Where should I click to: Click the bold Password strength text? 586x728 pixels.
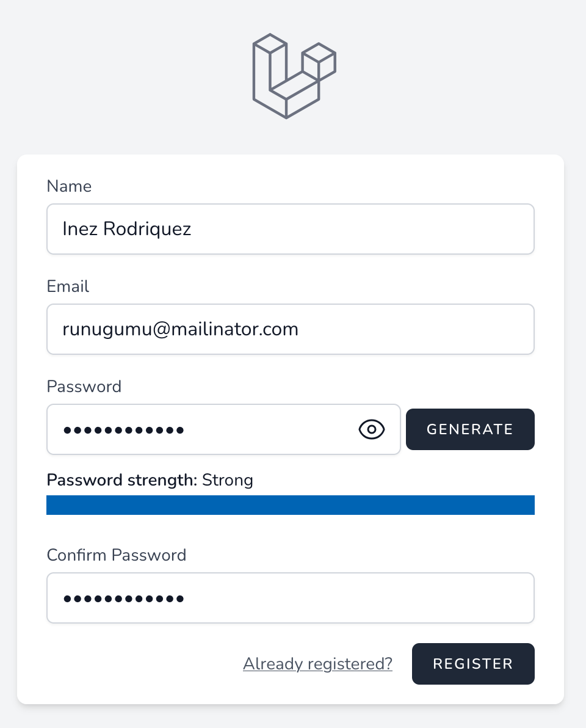(122, 480)
